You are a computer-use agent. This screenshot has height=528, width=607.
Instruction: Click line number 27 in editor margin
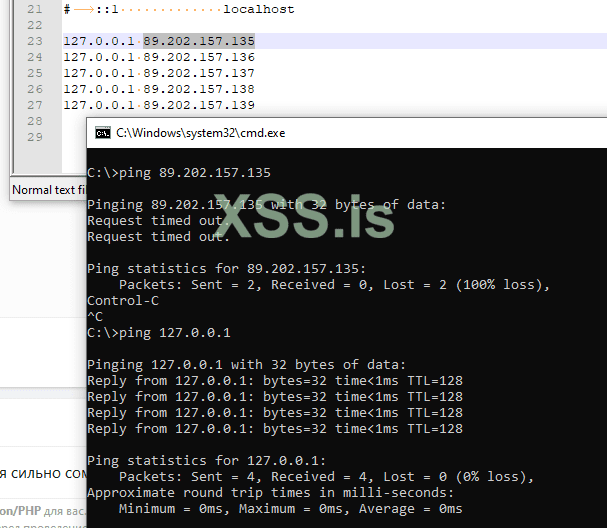[35, 105]
